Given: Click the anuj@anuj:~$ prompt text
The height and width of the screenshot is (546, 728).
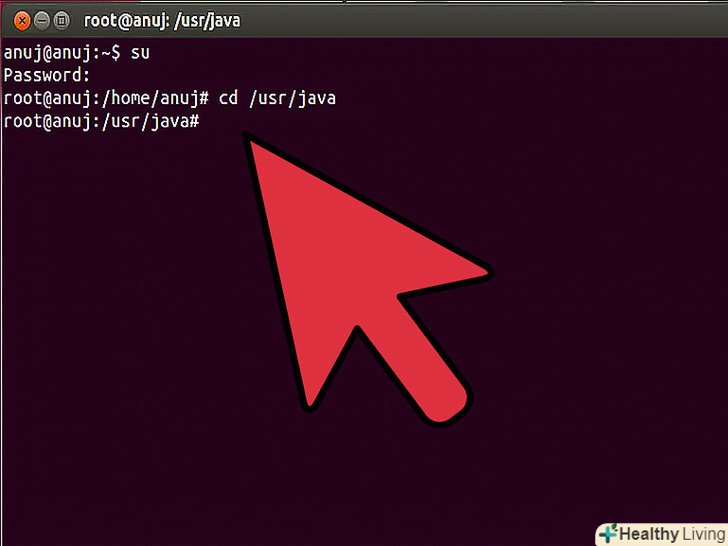Looking at the screenshot, I should pyautogui.click(x=62, y=53).
